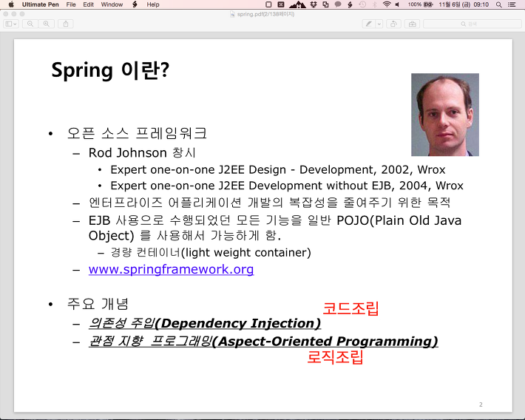Click the empty square menu bar icon

pos(268,4)
